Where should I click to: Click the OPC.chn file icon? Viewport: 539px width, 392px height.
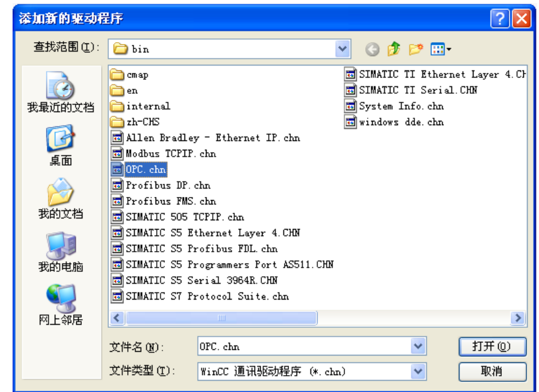pyautogui.click(x=117, y=169)
